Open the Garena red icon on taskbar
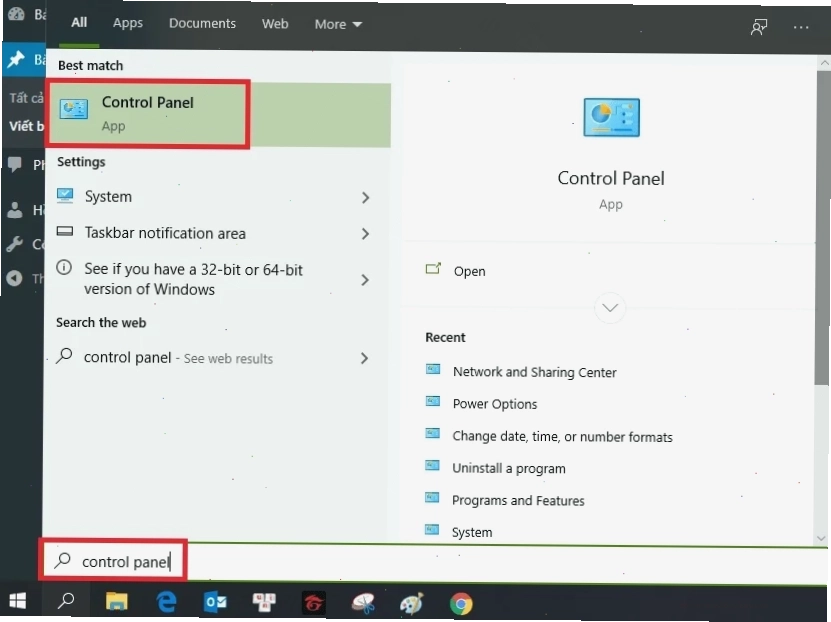The width and height of the screenshot is (831, 622). pyautogui.click(x=314, y=603)
